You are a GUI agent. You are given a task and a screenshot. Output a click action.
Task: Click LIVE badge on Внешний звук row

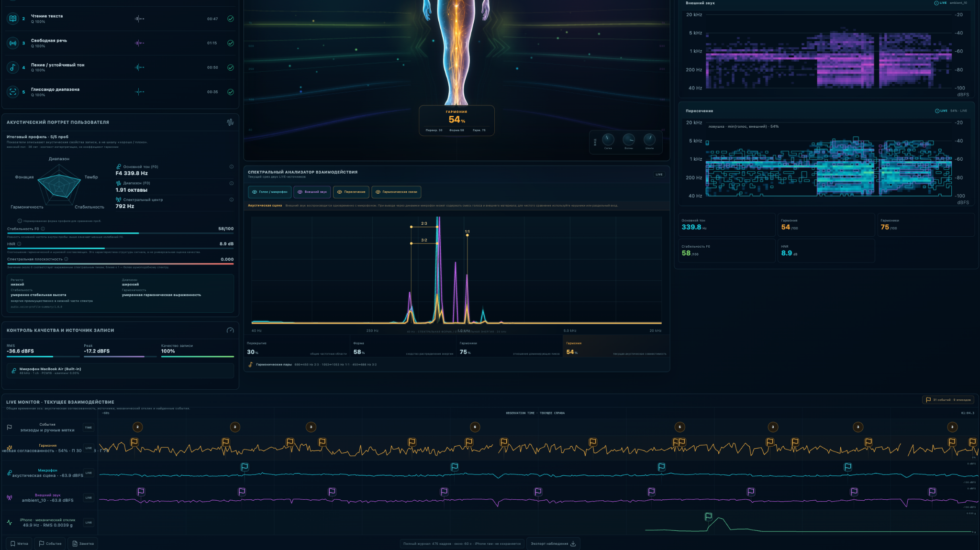click(89, 498)
